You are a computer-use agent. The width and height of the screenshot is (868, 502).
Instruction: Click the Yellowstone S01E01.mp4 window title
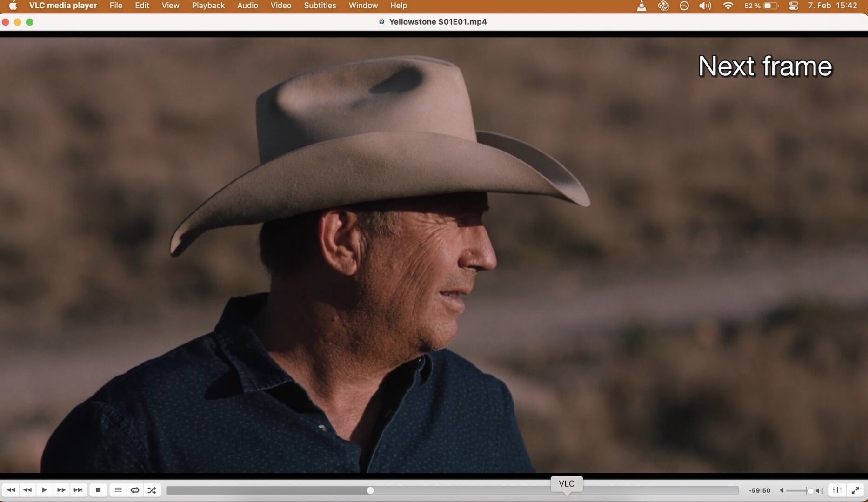coord(438,22)
